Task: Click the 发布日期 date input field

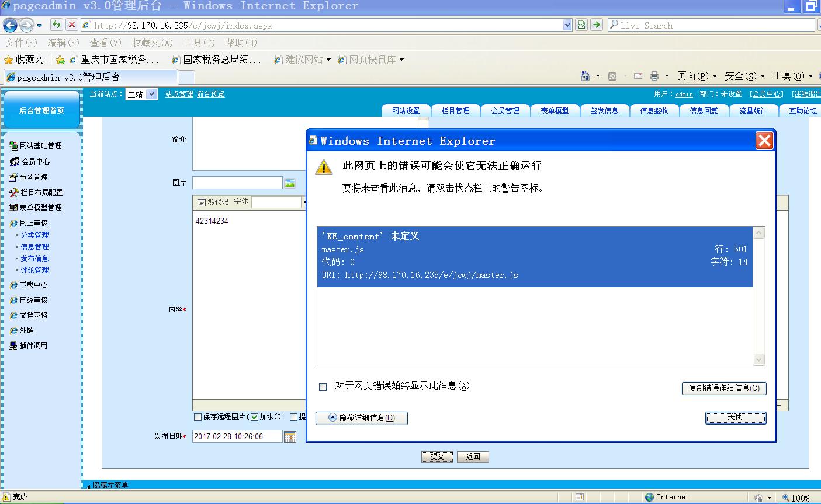Action: [x=237, y=436]
